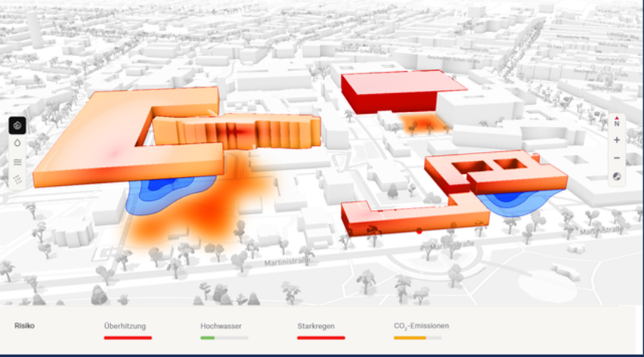Select the flood waves layer icon

coord(17,162)
